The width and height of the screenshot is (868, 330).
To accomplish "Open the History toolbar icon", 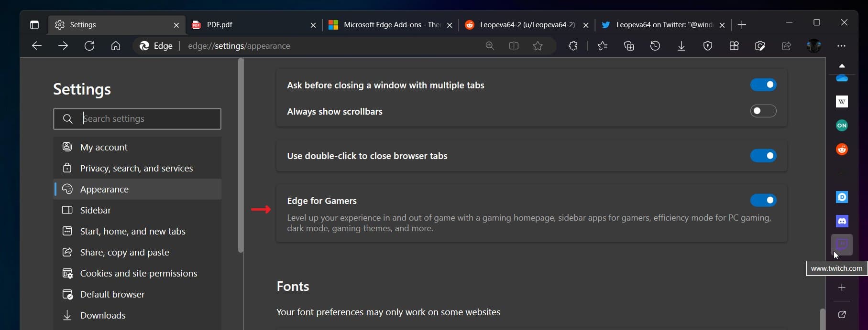I will [655, 46].
